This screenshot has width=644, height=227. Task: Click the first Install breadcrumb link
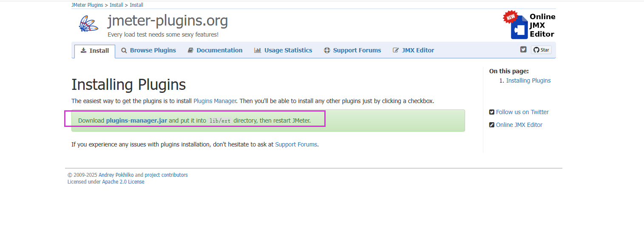(116, 5)
